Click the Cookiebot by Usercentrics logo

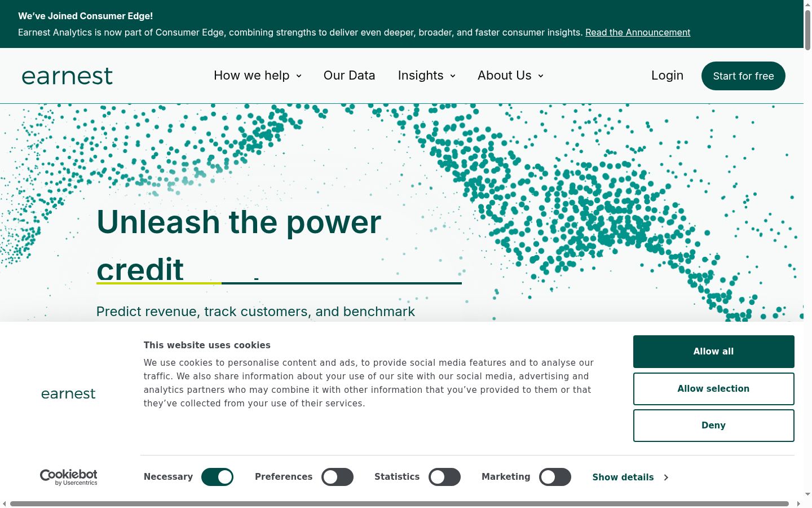click(x=68, y=477)
